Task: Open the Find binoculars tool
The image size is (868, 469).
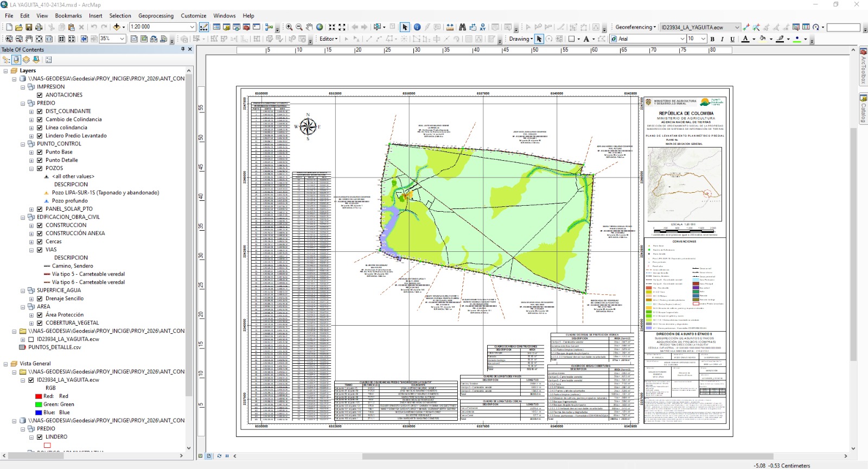Action: (x=462, y=27)
